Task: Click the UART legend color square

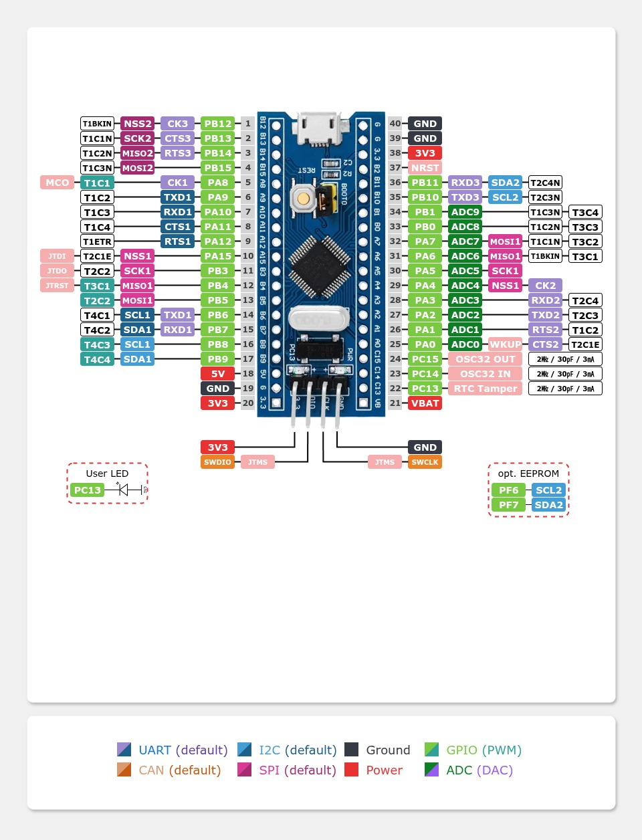Action: [x=124, y=750]
